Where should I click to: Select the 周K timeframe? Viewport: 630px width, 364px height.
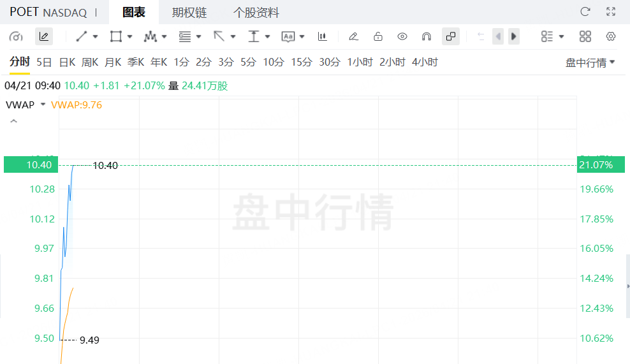click(x=90, y=62)
